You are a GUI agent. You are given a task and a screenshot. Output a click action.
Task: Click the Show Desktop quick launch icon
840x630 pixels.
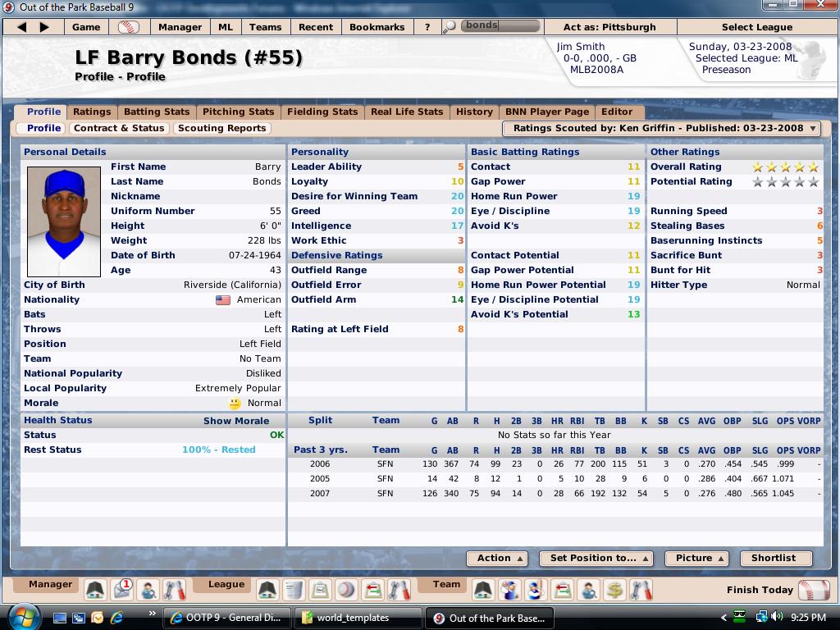(59, 618)
